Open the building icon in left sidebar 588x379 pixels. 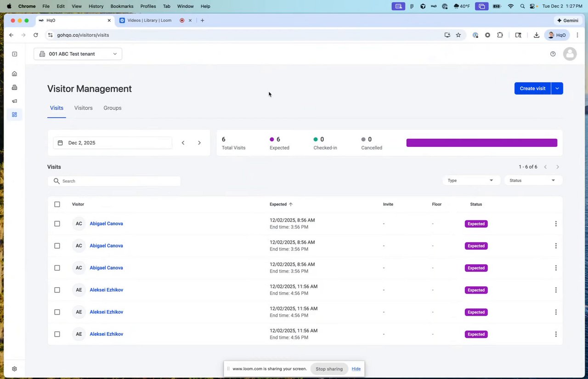pos(15,88)
